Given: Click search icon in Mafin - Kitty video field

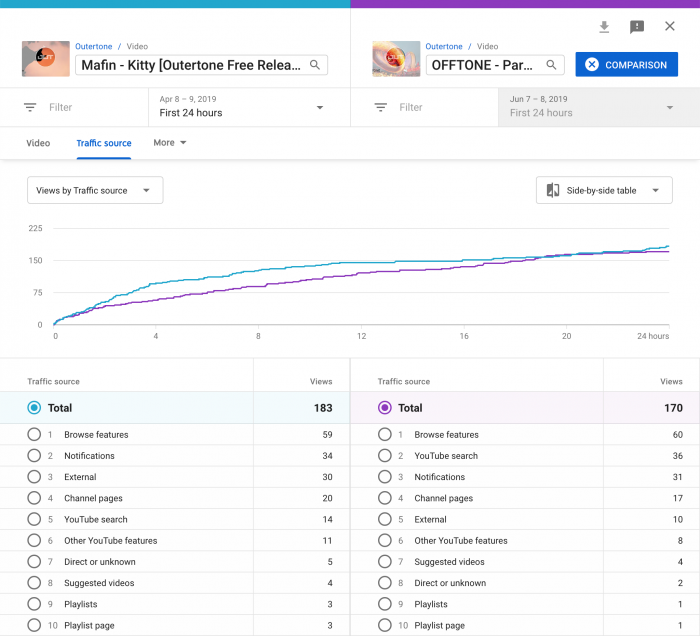Looking at the screenshot, I should [315, 65].
